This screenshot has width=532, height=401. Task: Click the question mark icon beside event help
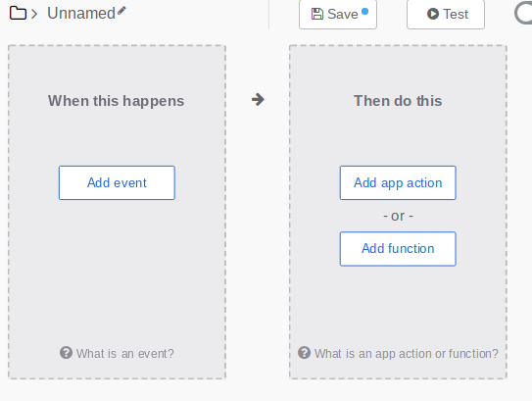(66, 353)
